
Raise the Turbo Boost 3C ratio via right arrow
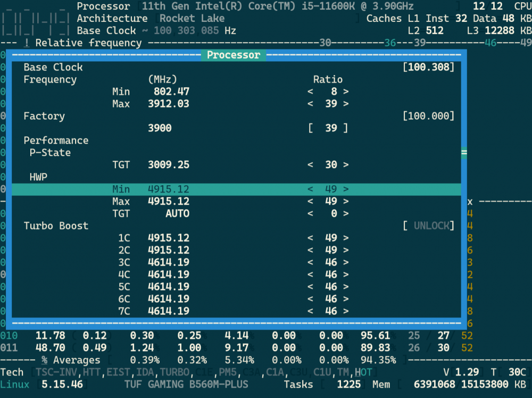[346, 263]
